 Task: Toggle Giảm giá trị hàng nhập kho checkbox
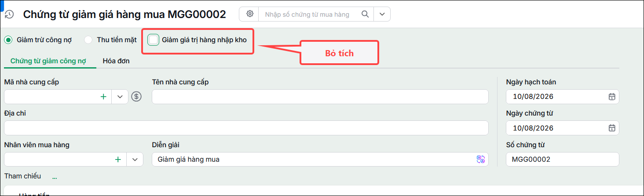pyautogui.click(x=154, y=40)
